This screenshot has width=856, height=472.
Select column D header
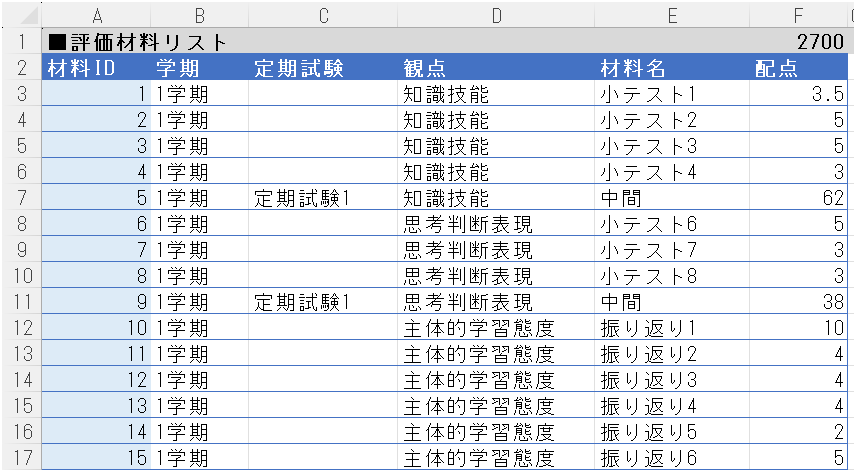point(496,16)
